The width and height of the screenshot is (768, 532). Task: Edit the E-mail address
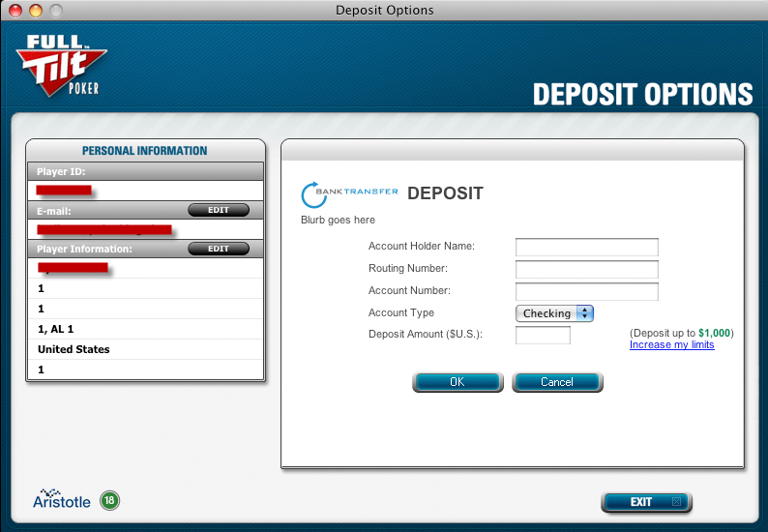tap(218, 210)
